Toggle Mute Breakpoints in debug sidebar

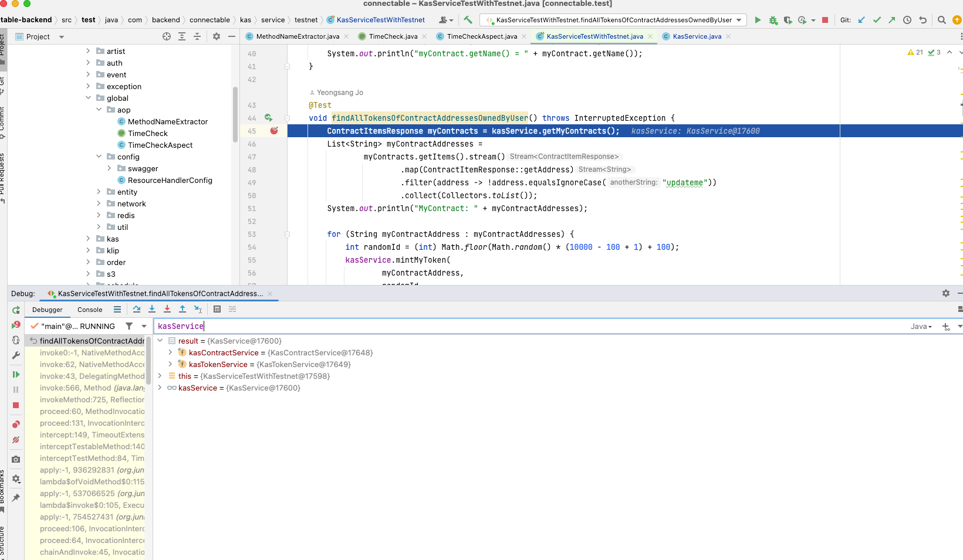(x=16, y=440)
